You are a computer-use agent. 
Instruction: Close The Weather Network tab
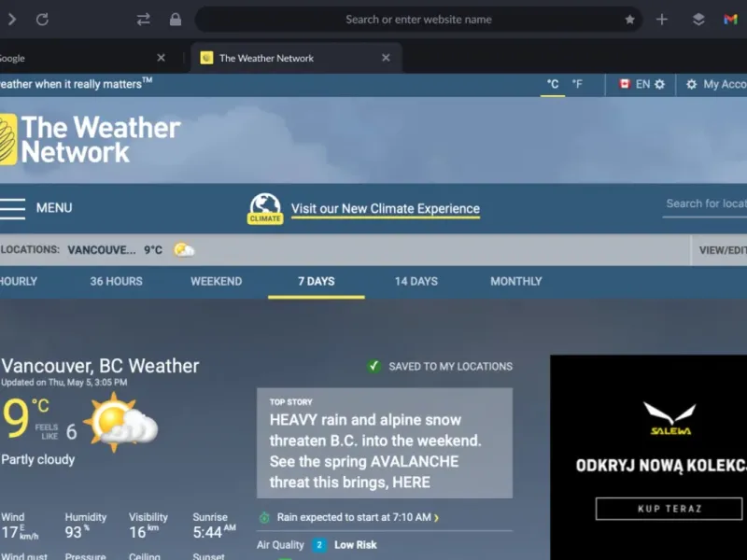click(386, 58)
